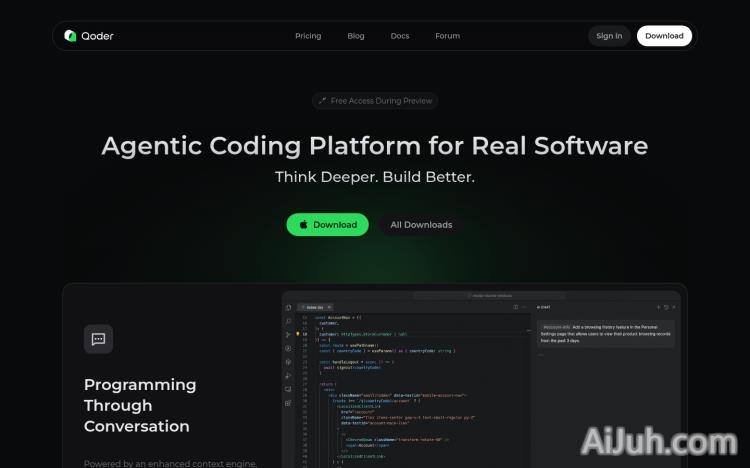
Task: Select the Search icon in the IDE sidebar
Action: click(288, 321)
